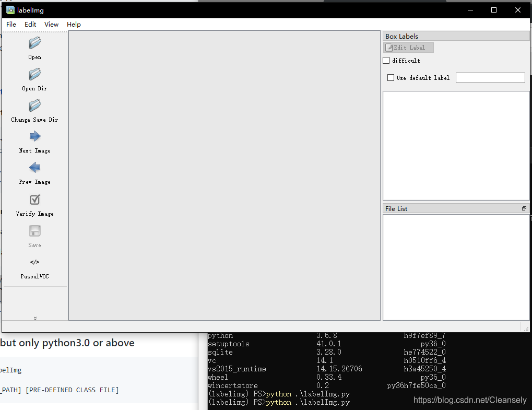This screenshot has width=532, height=410.
Task: Click the Edit Label button
Action: tap(408, 48)
